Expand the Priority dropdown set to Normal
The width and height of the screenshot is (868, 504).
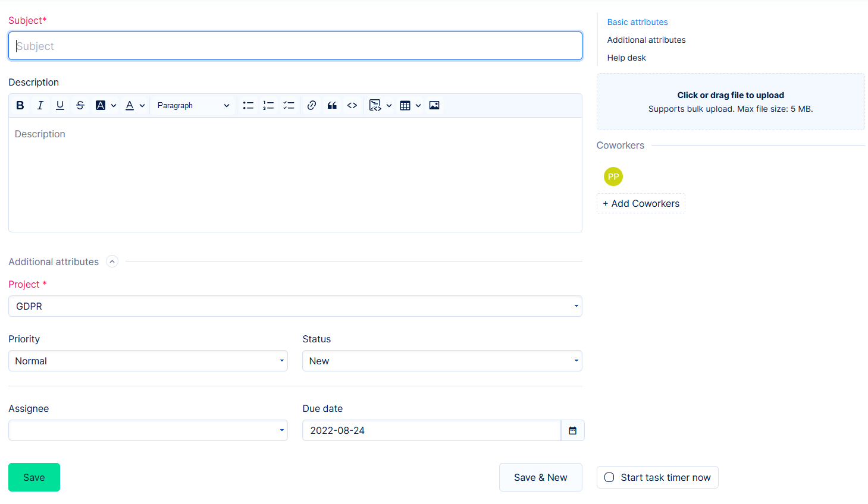(x=148, y=361)
